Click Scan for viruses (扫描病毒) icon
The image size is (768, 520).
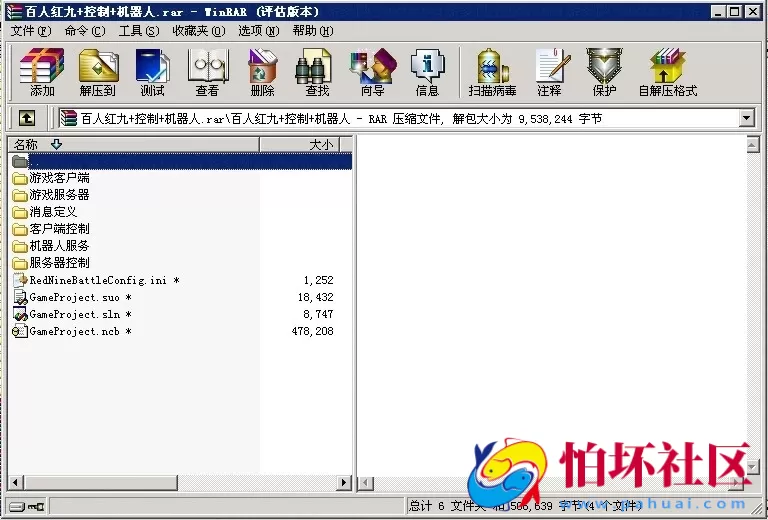(492, 71)
